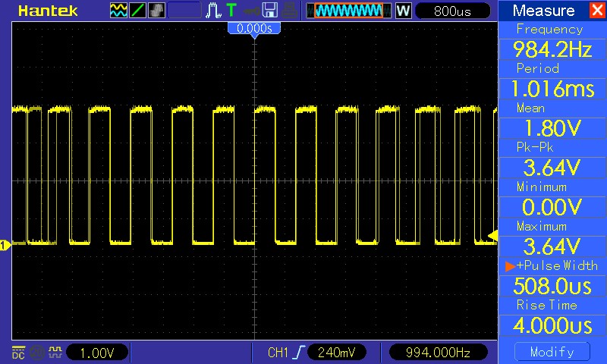Select the Period measurement entry
Screen dimensions: 607x364
(552, 80)
